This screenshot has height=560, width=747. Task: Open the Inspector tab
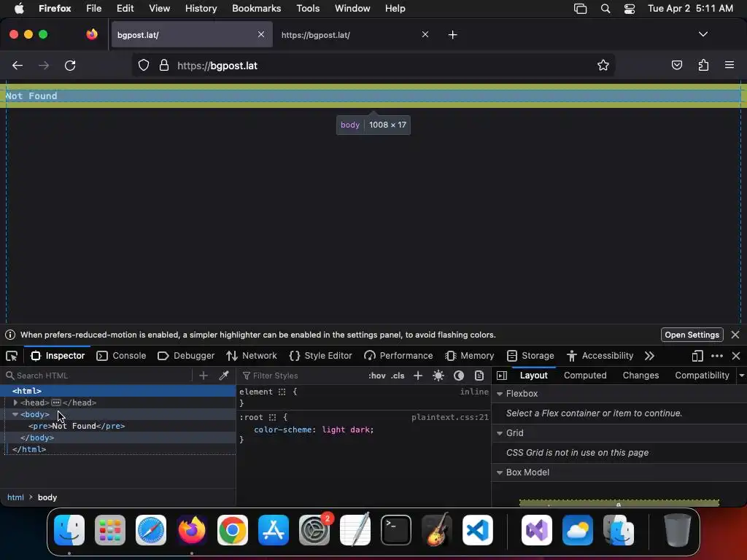(57, 356)
